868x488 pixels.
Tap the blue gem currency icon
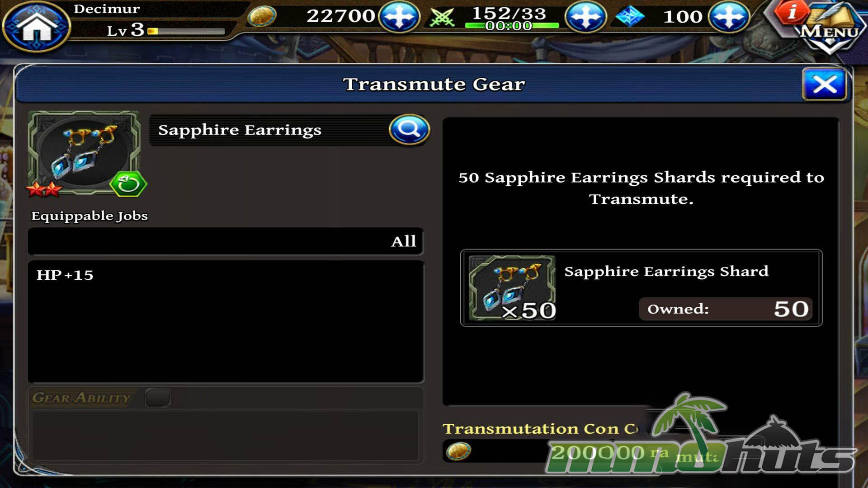630,17
